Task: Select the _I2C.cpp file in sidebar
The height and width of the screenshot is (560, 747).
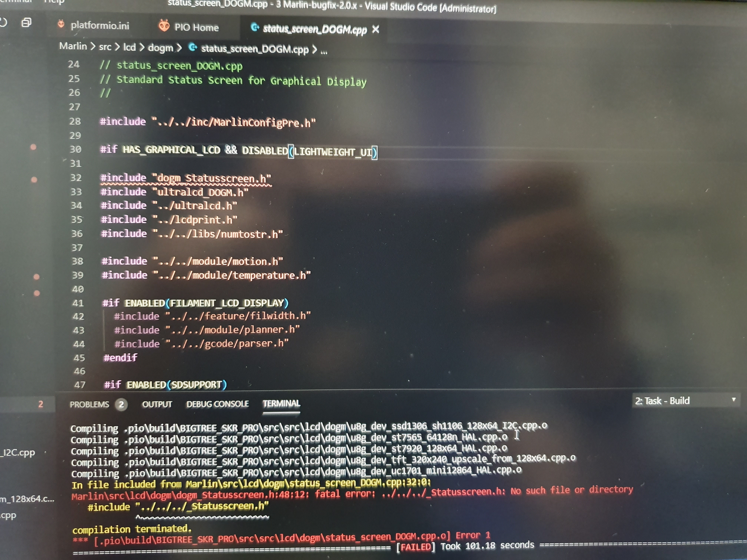Action: coord(18,452)
